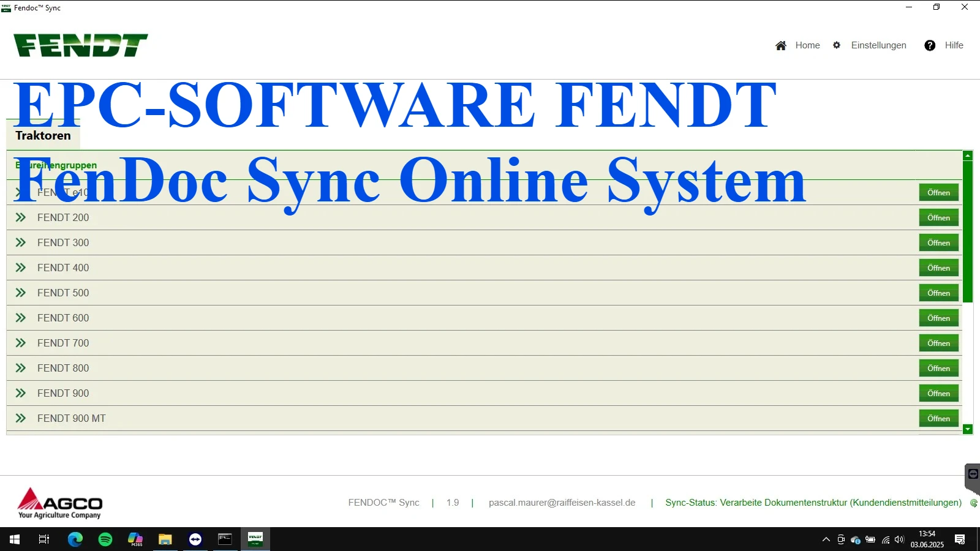This screenshot has width=980, height=551.
Task: Go to the Home page
Action: [797, 45]
